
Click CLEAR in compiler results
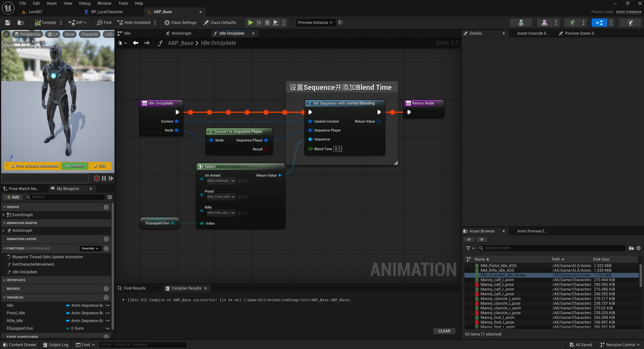(444, 331)
